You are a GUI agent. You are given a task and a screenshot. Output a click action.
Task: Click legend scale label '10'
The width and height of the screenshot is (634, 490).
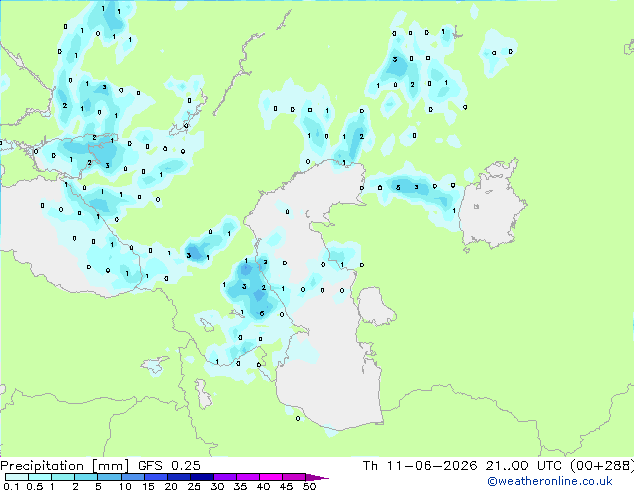125,486
